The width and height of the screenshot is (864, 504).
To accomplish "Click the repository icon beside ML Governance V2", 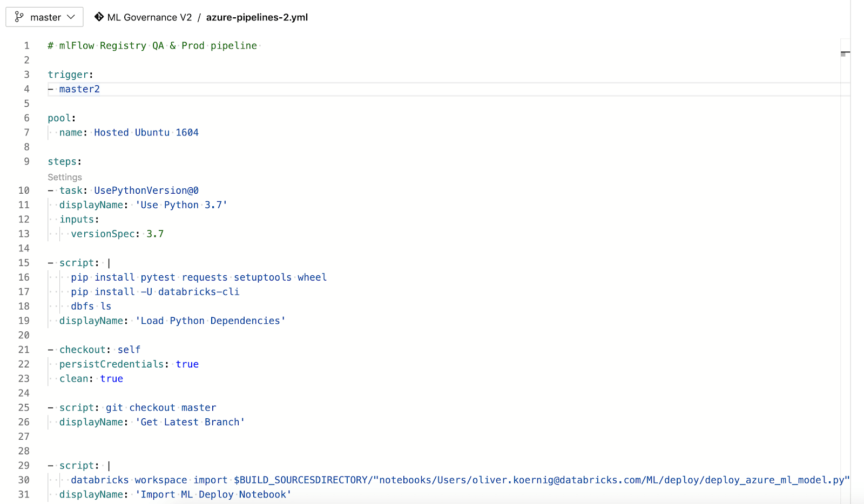I will [99, 17].
